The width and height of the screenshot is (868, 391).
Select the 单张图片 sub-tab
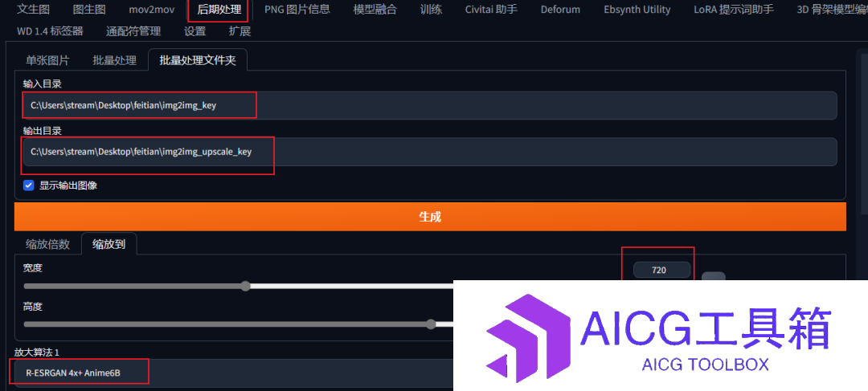[x=47, y=60]
